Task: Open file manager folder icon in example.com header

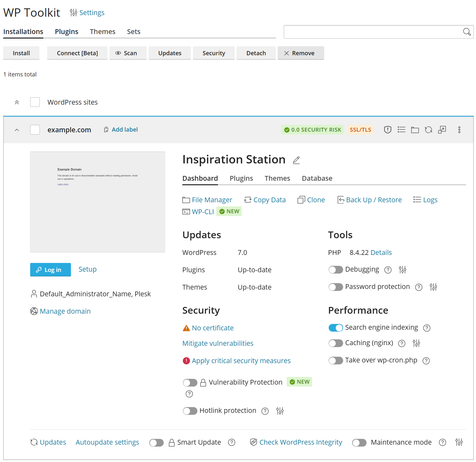Action: [x=415, y=130]
